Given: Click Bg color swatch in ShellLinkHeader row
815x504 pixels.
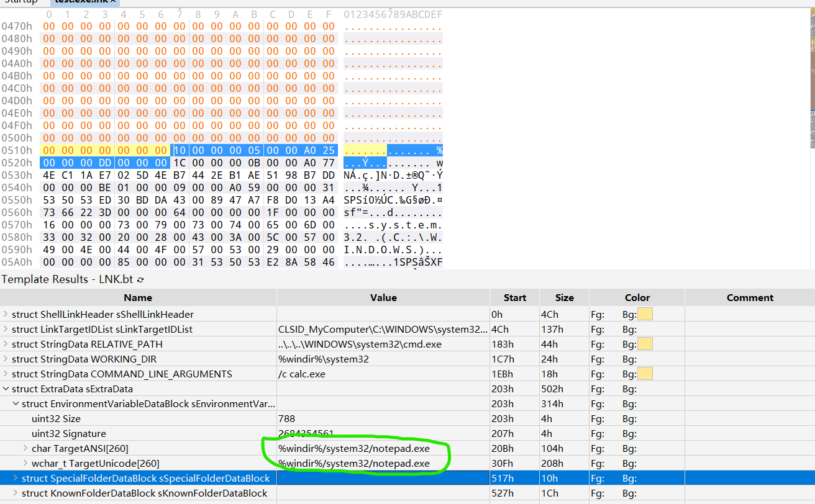Looking at the screenshot, I should [x=645, y=315].
